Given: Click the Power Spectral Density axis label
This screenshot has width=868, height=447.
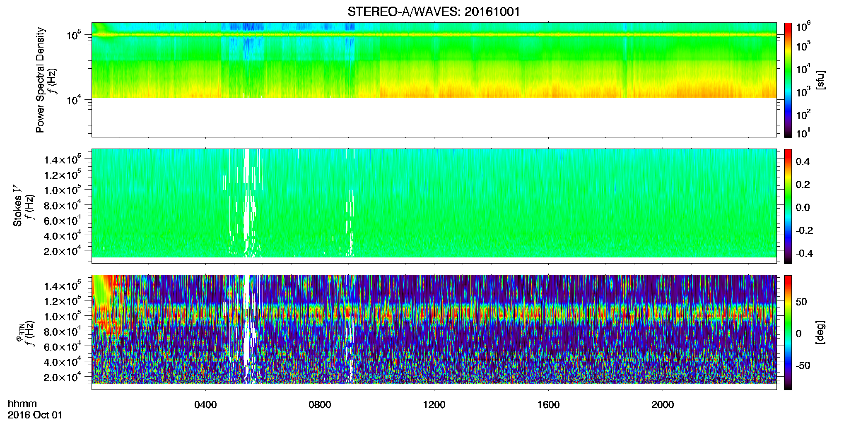Looking at the screenshot, I should point(40,80).
